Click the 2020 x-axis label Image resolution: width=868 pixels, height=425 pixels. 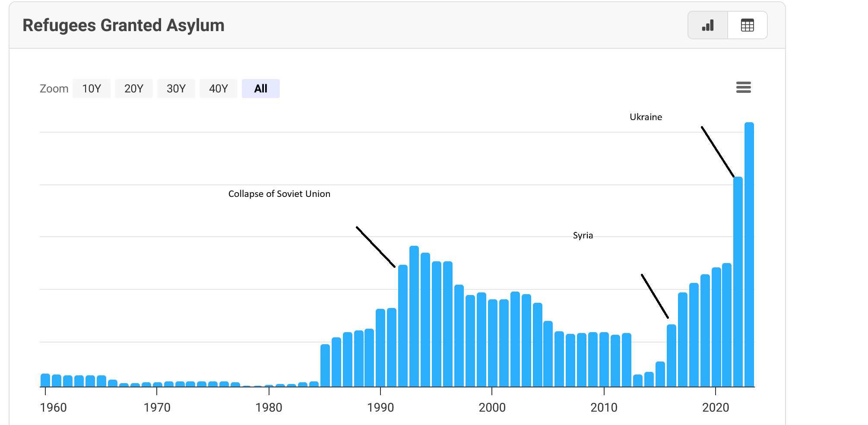point(716,407)
